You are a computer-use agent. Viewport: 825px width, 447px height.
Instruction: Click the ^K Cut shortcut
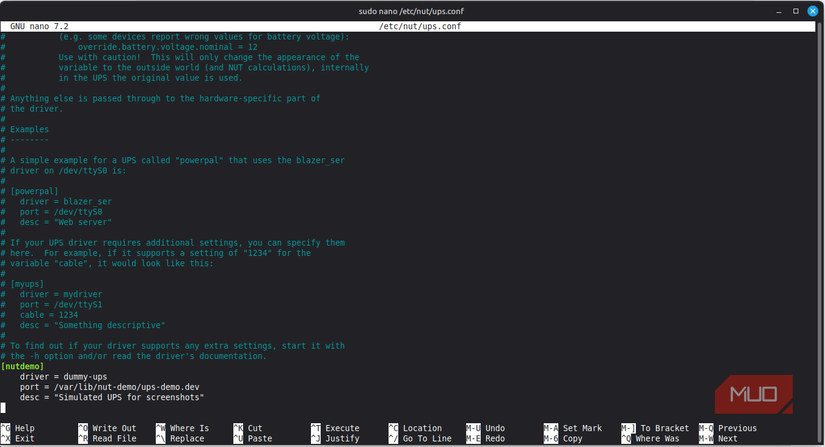(x=248, y=428)
